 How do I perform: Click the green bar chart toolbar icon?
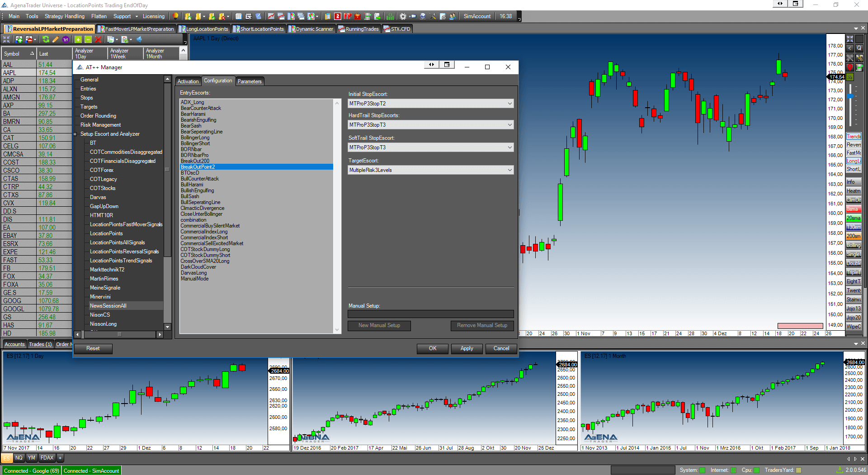[x=390, y=16]
